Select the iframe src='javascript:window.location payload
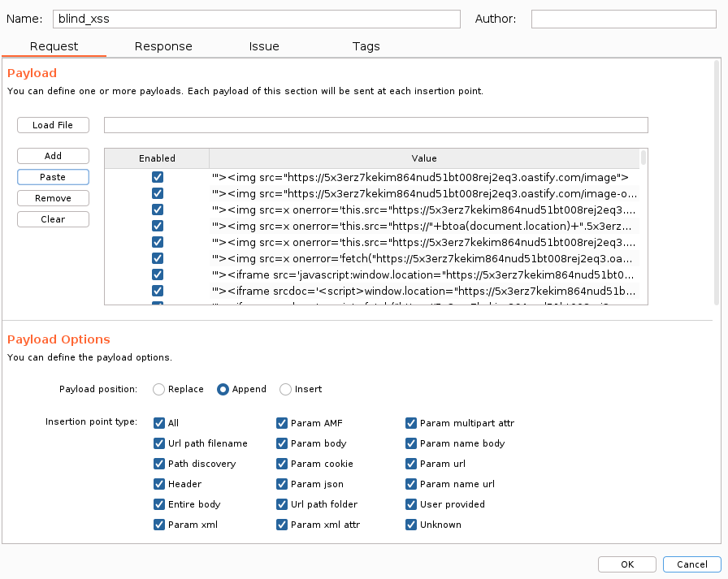This screenshot has width=728, height=579. [424, 274]
